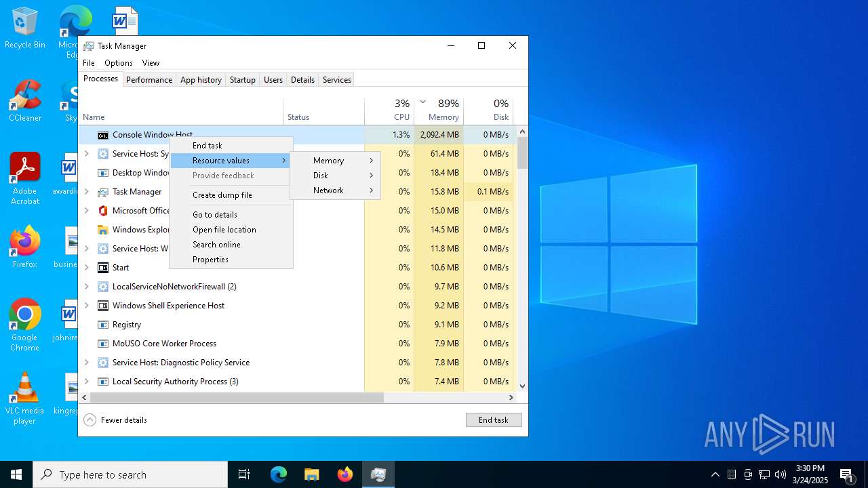Choose Create dump file from context menu
This screenshot has height=488, width=868.
pos(231,195)
